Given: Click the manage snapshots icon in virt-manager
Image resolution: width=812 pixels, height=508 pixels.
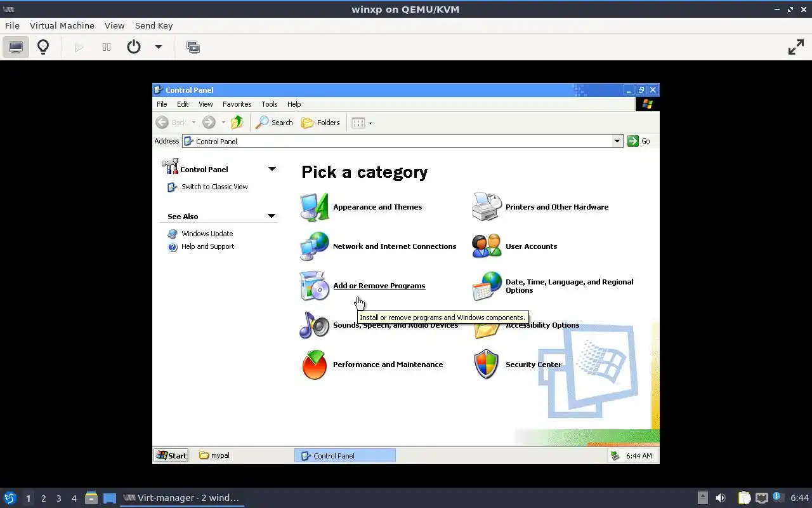Looking at the screenshot, I should tap(193, 47).
